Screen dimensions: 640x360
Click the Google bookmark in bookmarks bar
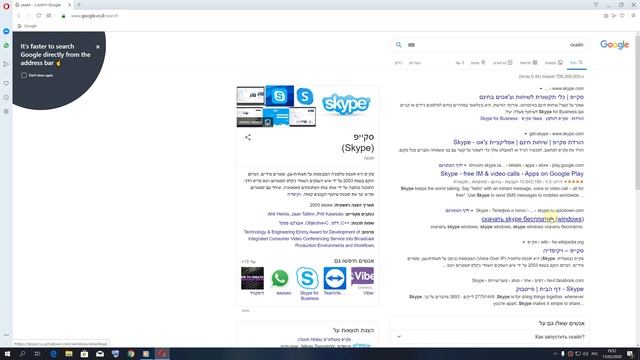coord(27,26)
